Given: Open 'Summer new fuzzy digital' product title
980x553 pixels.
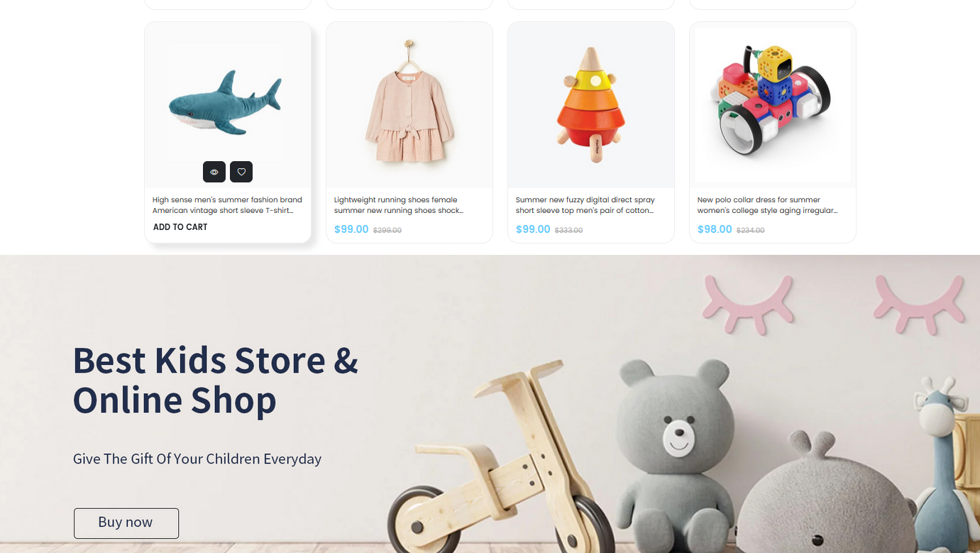Looking at the screenshot, I should [x=585, y=205].
